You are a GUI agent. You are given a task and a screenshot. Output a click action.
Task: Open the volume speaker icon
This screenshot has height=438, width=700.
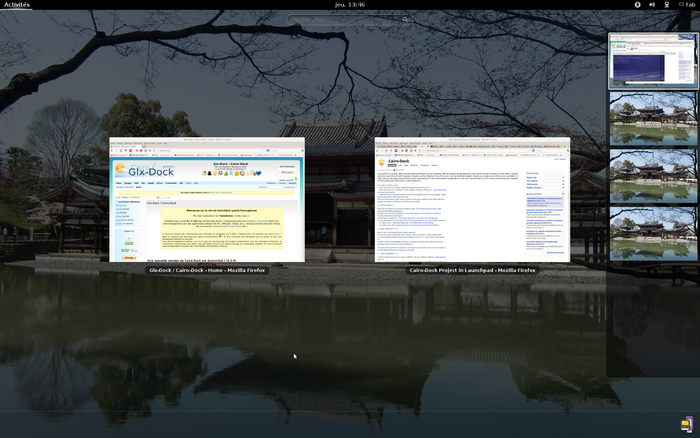(x=652, y=5)
